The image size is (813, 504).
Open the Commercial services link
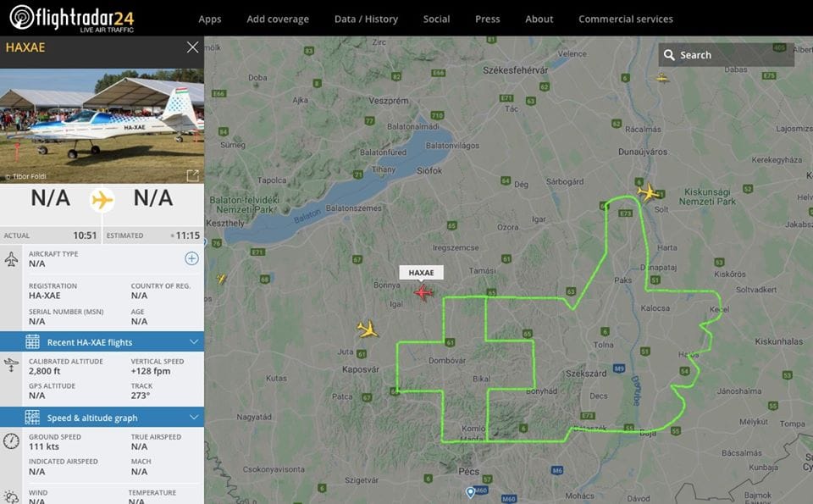[x=625, y=19]
